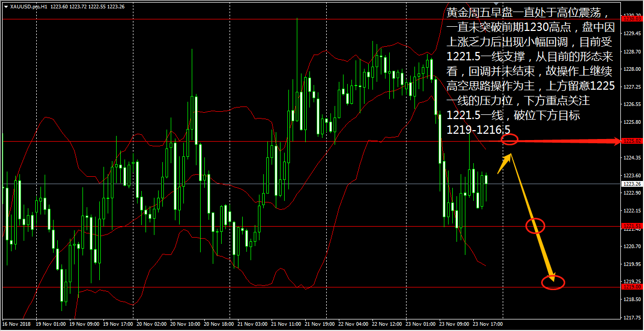The width and height of the screenshot is (644, 331).
Task: Click the 21 Nov 11:00 time label
Action: pos(287,324)
